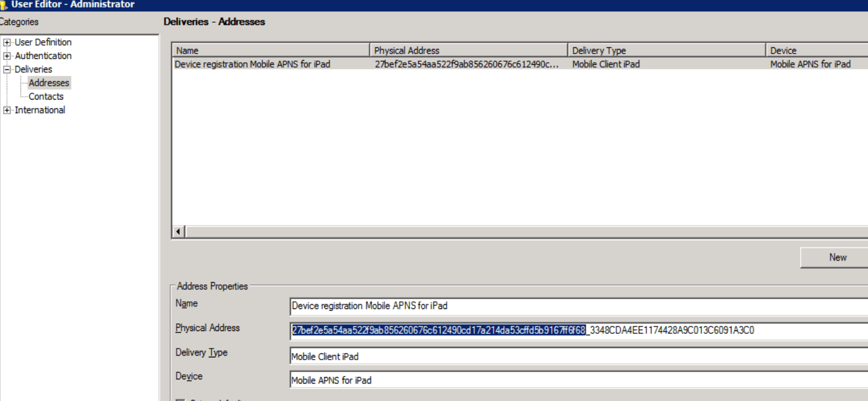Image resolution: width=868 pixels, height=401 pixels.
Task: Click the 'Name' label in Address Properties
Action: pyautogui.click(x=187, y=304)
